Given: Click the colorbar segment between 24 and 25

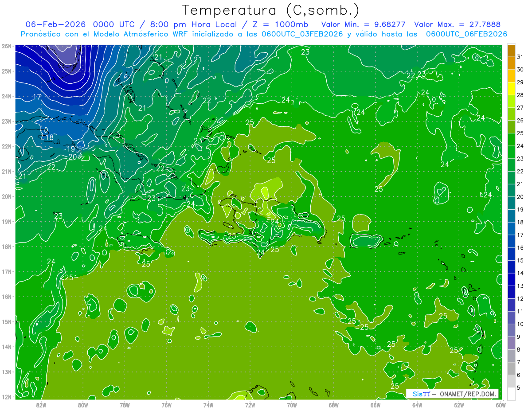Looking at the screenshot, I should 511,140.
